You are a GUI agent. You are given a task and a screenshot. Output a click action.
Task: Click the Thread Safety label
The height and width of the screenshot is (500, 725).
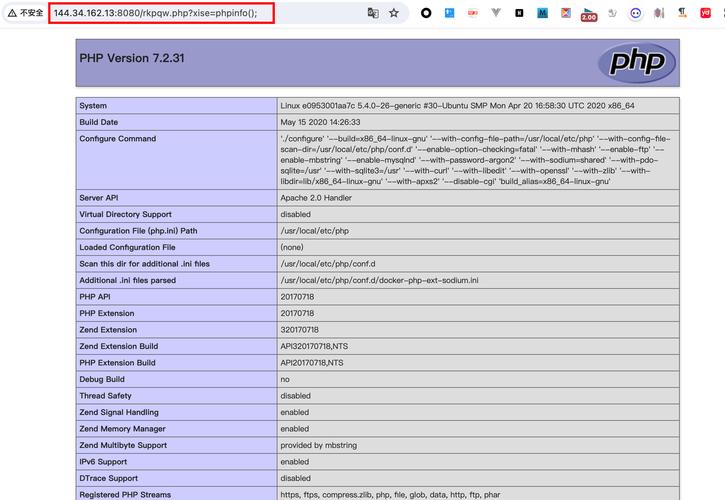click(x=105, y=396)
